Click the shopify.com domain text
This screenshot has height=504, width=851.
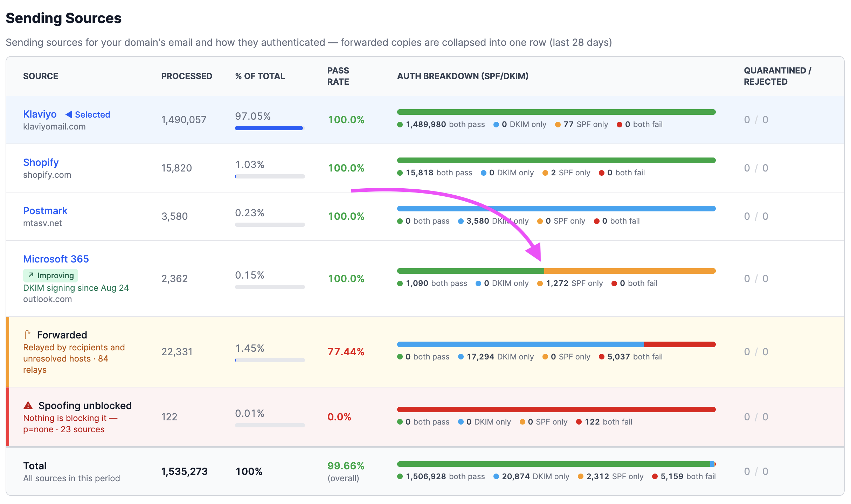pos(47,175)
